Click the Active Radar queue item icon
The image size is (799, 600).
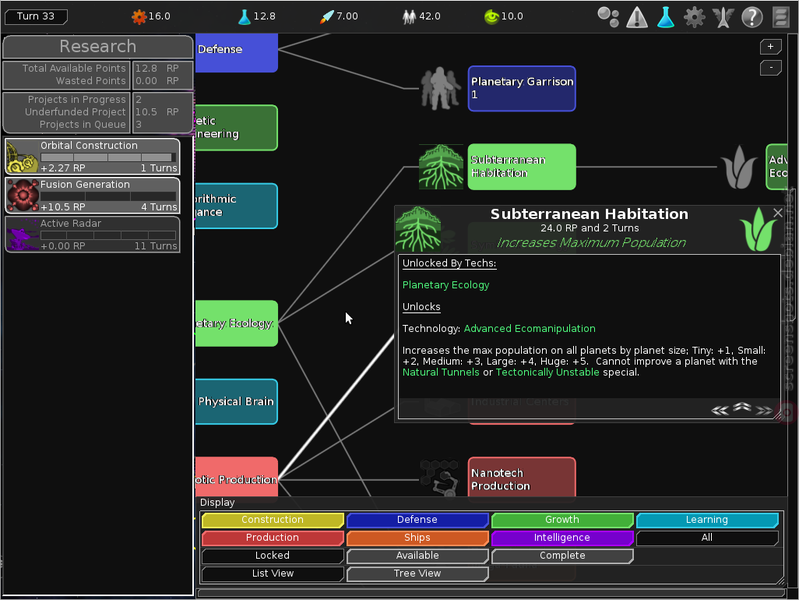click(x=22, y=234)
